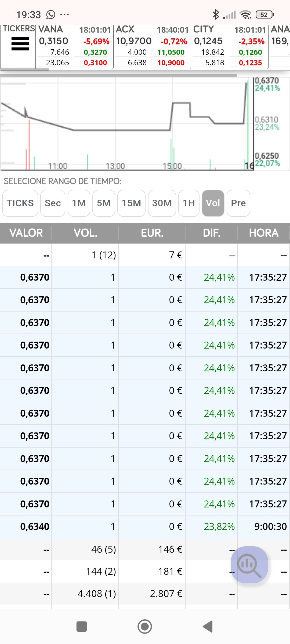Viewport: 290px width, 644px height.
Task: Select the Vol range tab
Action: pos(213,203)
